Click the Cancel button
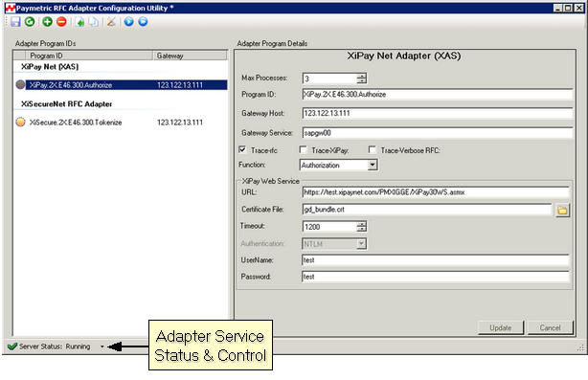 coord(550,327)
